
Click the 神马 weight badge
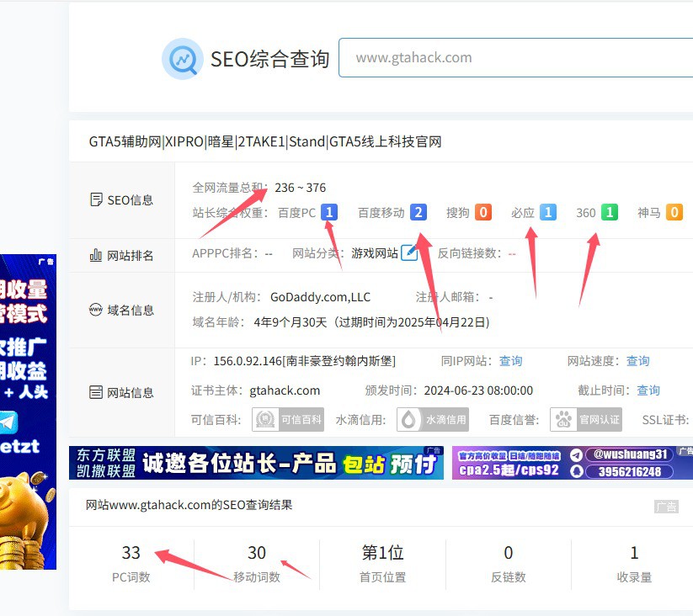[674, 213]
